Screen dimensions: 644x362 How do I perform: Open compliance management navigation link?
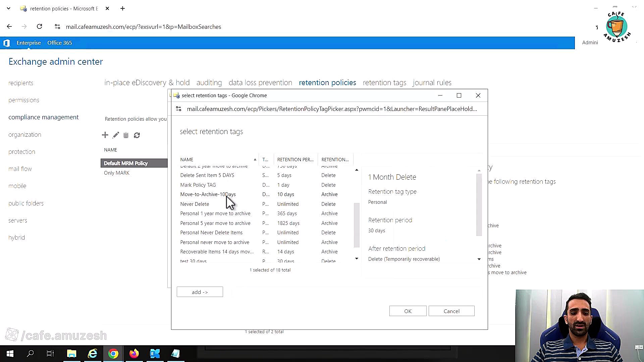coord(44,117)
